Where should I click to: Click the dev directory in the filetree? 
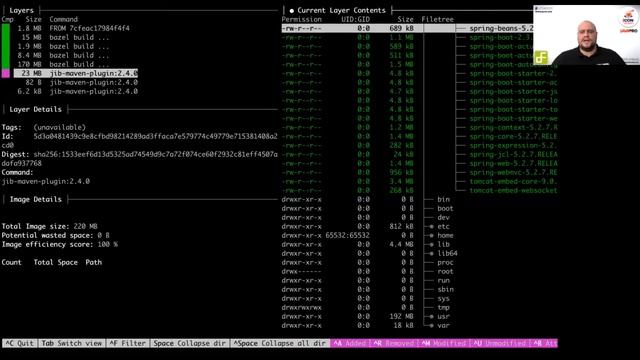(x=443, y=217)
